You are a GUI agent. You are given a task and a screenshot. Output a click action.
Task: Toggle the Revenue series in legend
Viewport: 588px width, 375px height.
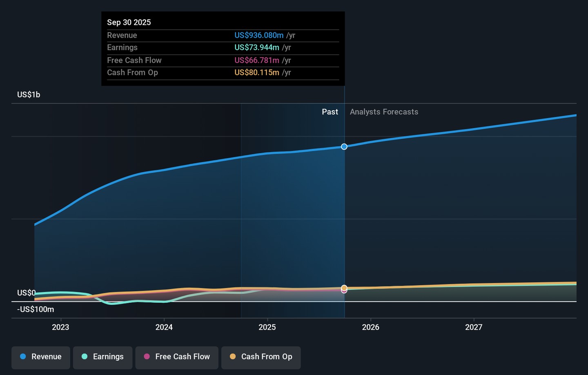tap(41, 357)
